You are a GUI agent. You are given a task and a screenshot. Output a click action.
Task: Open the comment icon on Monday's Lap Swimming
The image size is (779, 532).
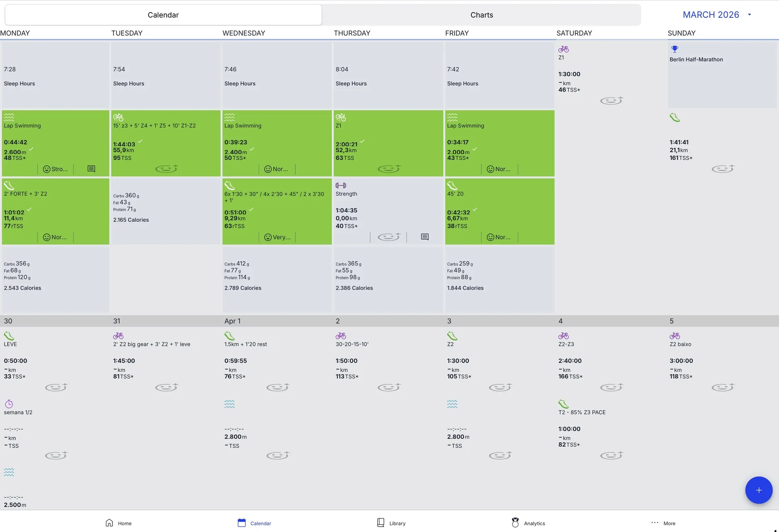click(91, 169)
